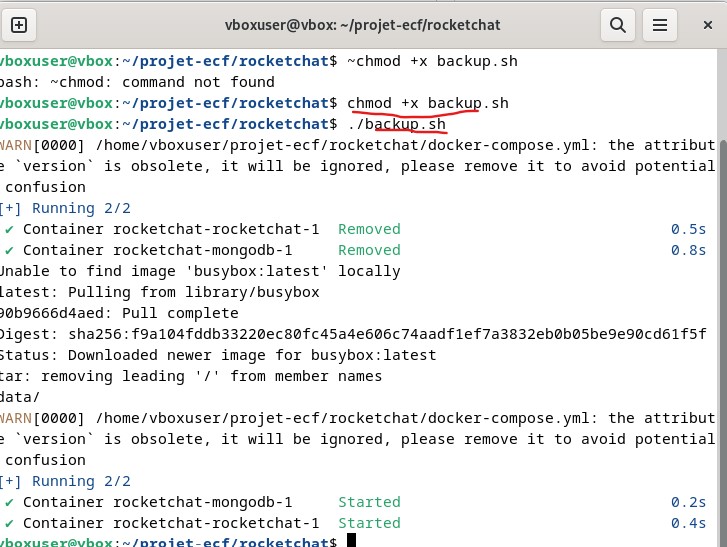The image size is (727, 547).
Task: Click the checkmark beside rocketchat-mongodb-1 Started
Action: pyautogui.click(x=9, y=502)
